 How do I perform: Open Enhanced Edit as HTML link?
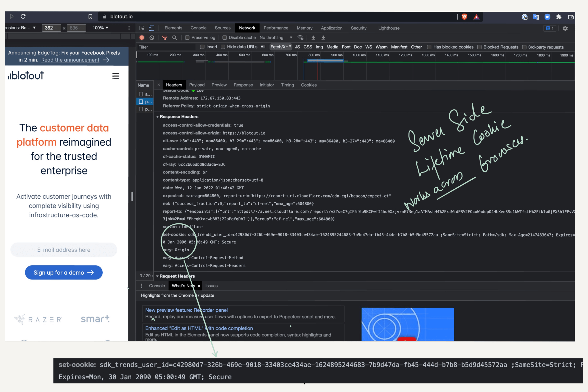pos(199,329)
